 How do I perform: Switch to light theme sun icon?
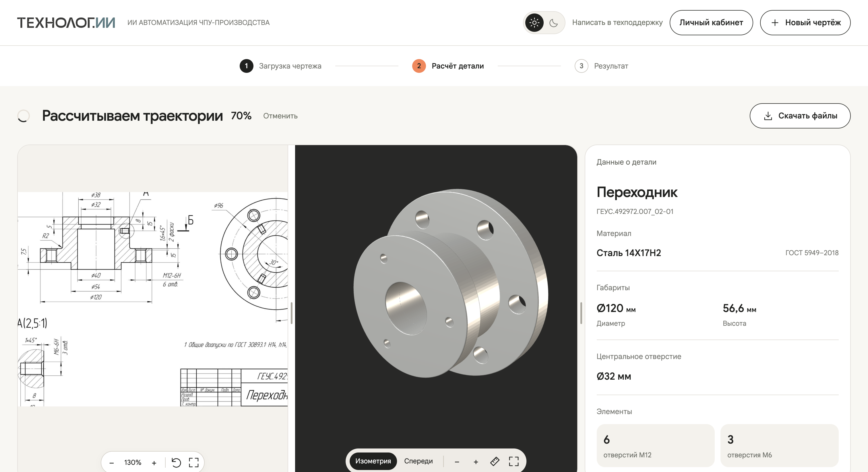coord(534,23)
